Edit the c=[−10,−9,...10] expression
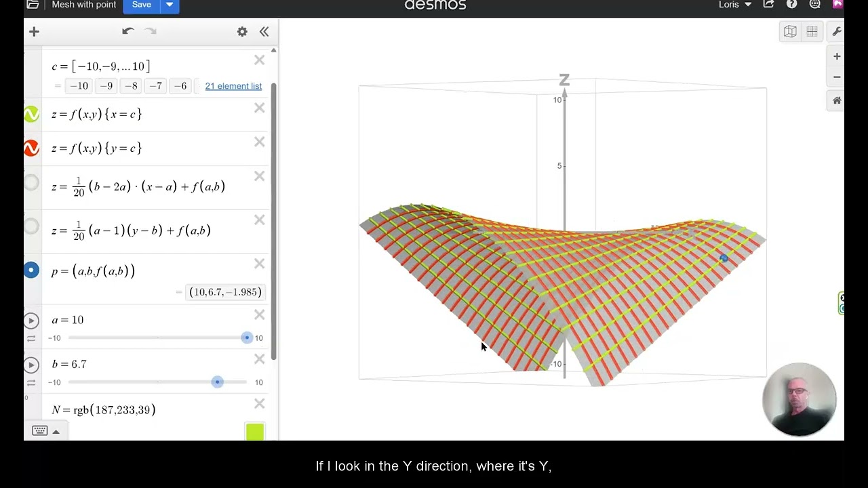868x488 pixels. [101, 66]
